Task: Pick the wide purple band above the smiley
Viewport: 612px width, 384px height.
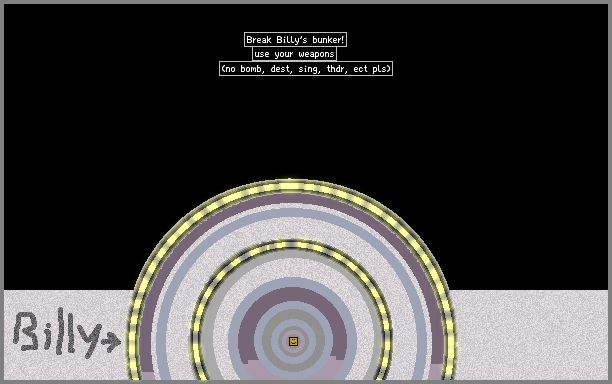Action: click(x=292, y=297)
